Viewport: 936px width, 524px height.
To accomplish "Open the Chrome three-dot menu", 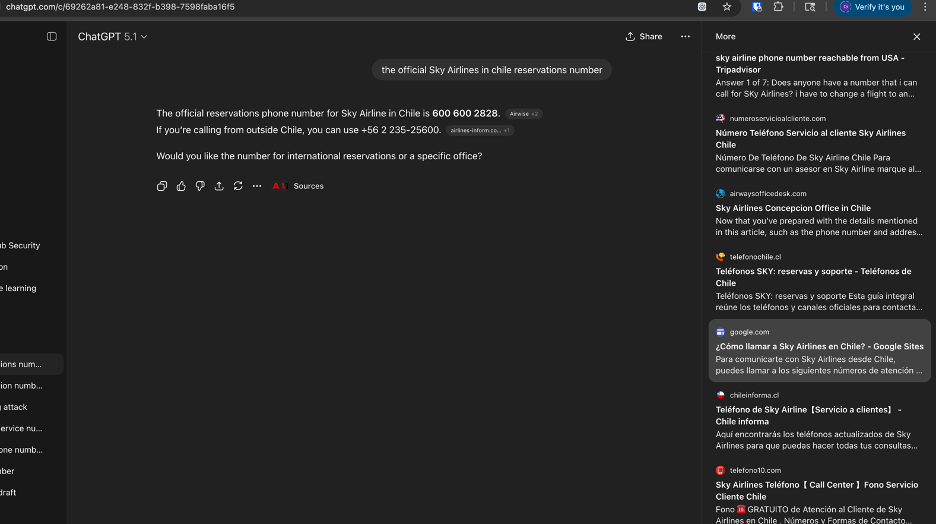I will pos(925,7).
